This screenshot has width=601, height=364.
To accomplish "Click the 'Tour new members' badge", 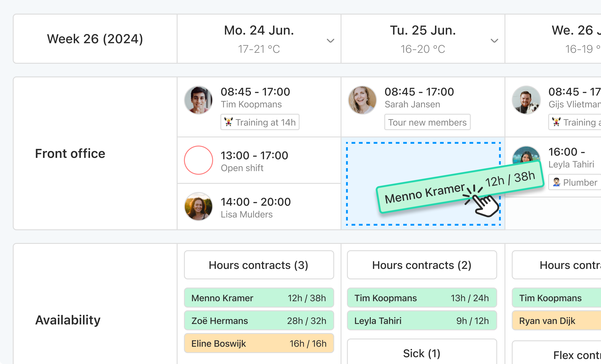I will click(x=427, y=122).
